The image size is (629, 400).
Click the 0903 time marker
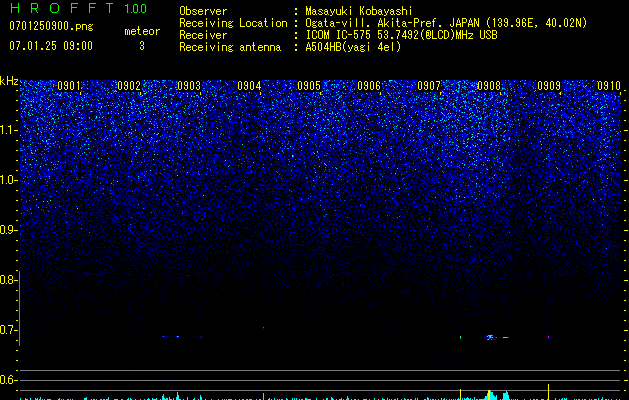point(189,86)
